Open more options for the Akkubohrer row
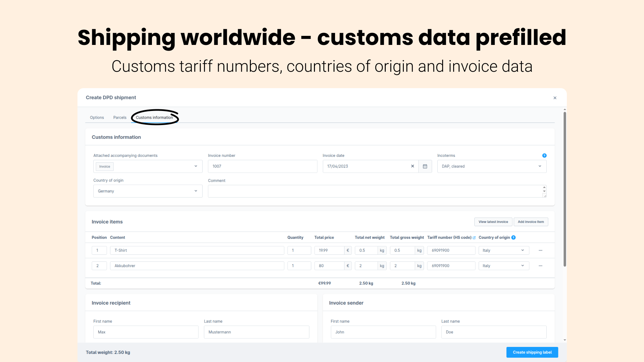This screenshot has height=362, width=644. (540, 266)
